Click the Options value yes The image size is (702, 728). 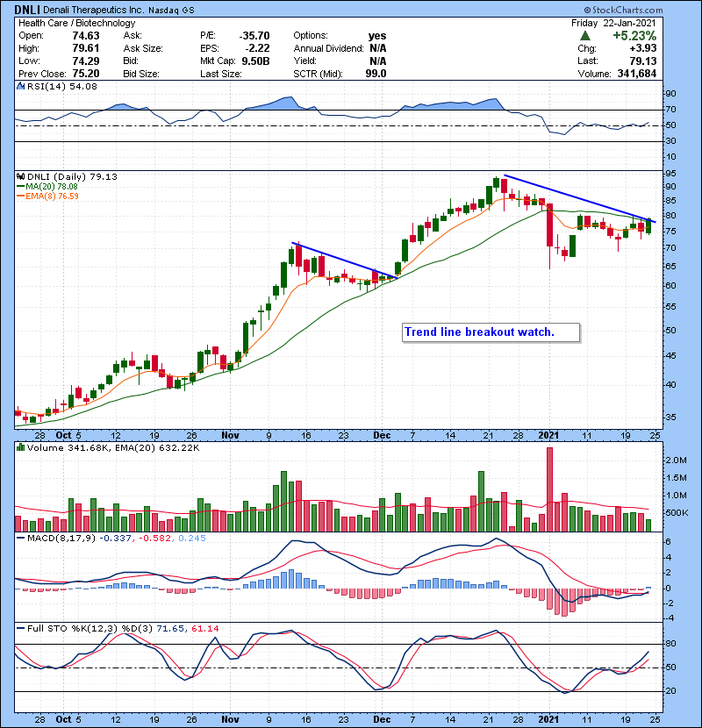point(377,36)
